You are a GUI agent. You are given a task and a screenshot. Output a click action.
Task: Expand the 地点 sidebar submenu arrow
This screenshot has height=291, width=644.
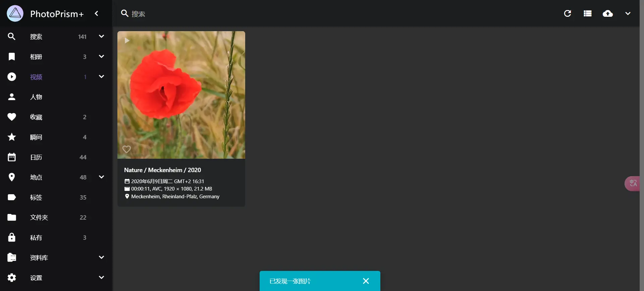pyautogui.click(x=101, y=177)
